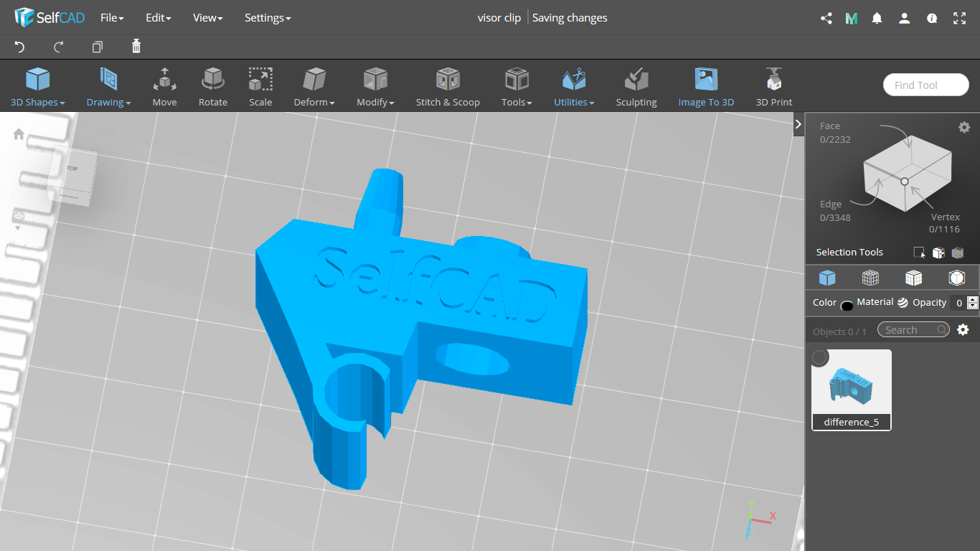Click the share icon

826,18
